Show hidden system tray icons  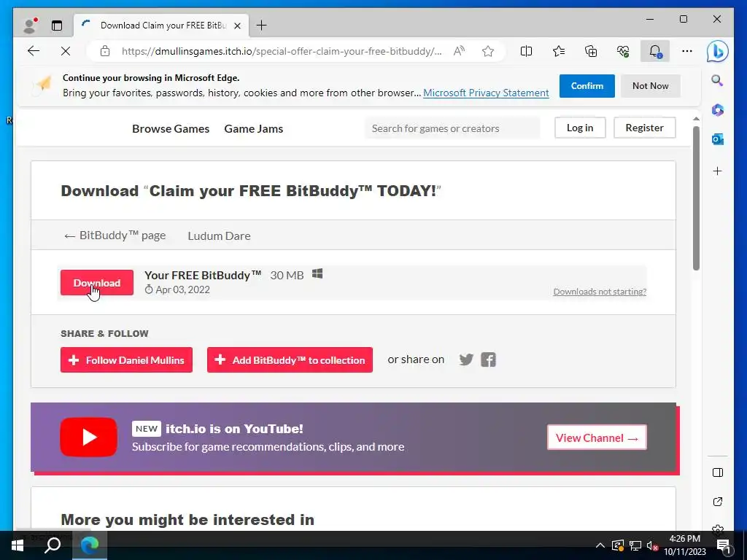(600, 545)
